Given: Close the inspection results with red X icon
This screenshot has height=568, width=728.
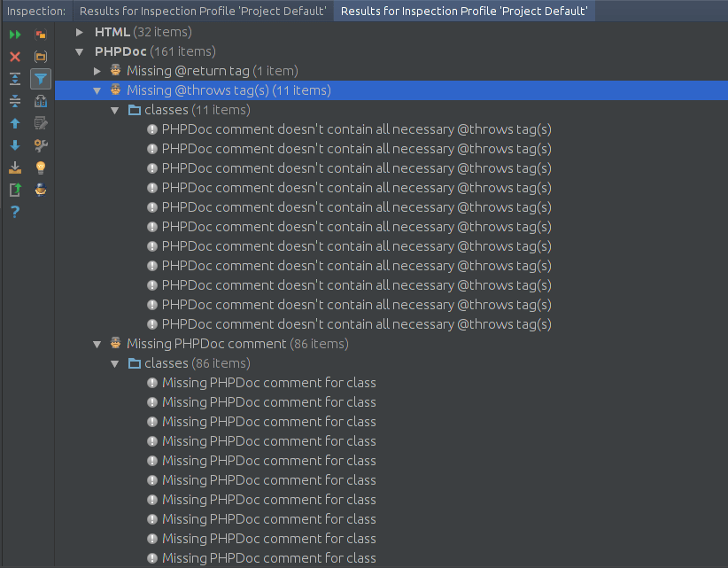Looking at the screenshot, I should [x=14, y=57].
